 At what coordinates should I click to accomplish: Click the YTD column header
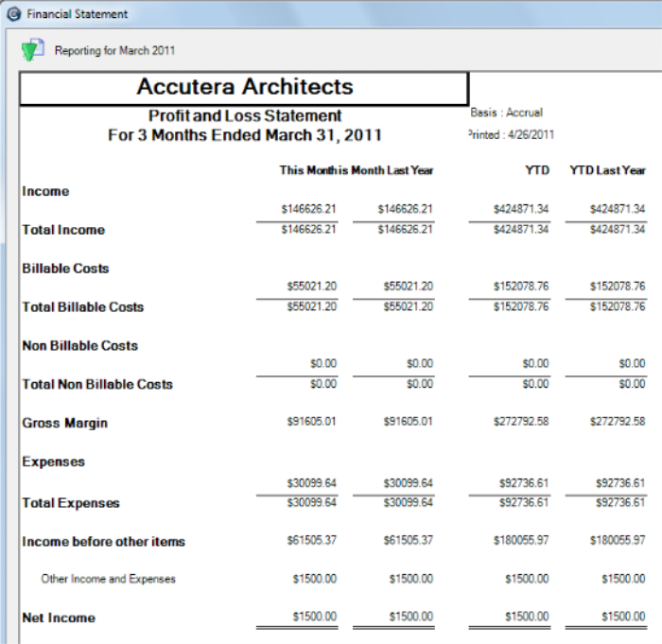[536, 170]
